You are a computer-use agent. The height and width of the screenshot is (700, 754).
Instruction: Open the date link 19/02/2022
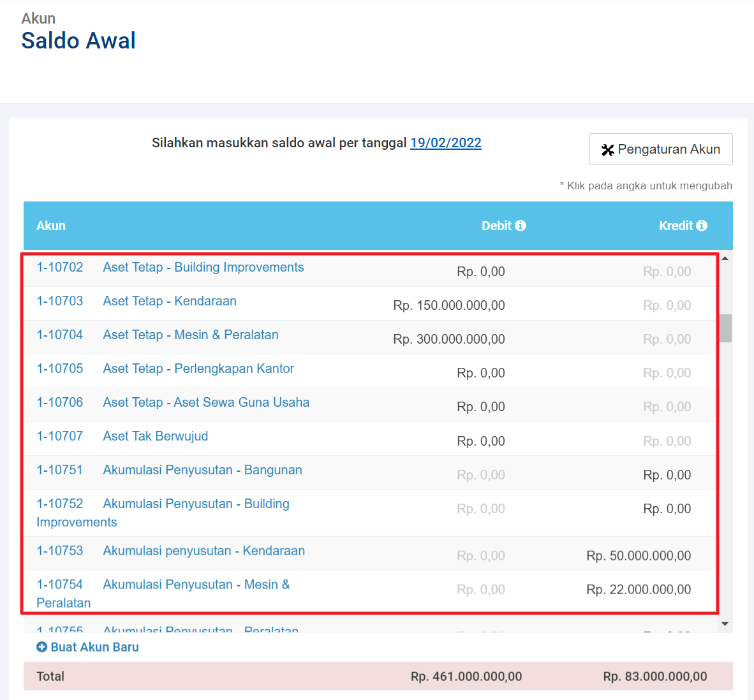coord(445,143)
